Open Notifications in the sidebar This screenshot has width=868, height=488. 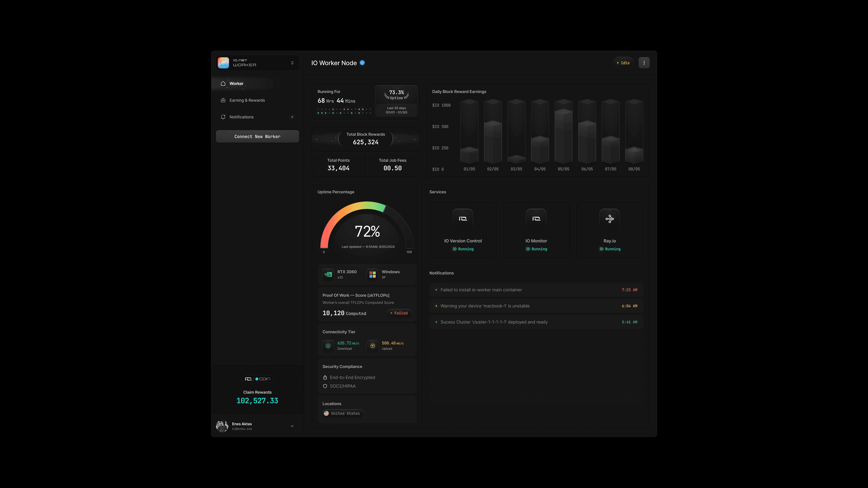[257, 117]
